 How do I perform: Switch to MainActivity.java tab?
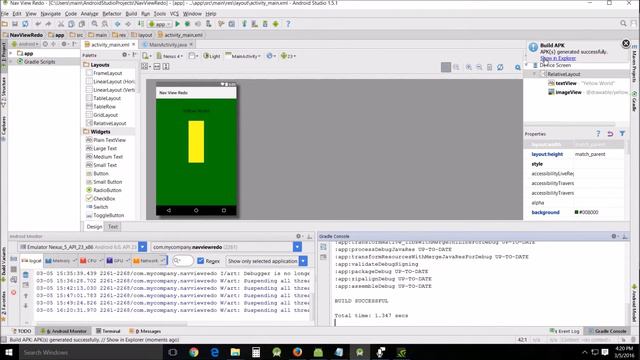pyautogui.click(x=168, y=44)
